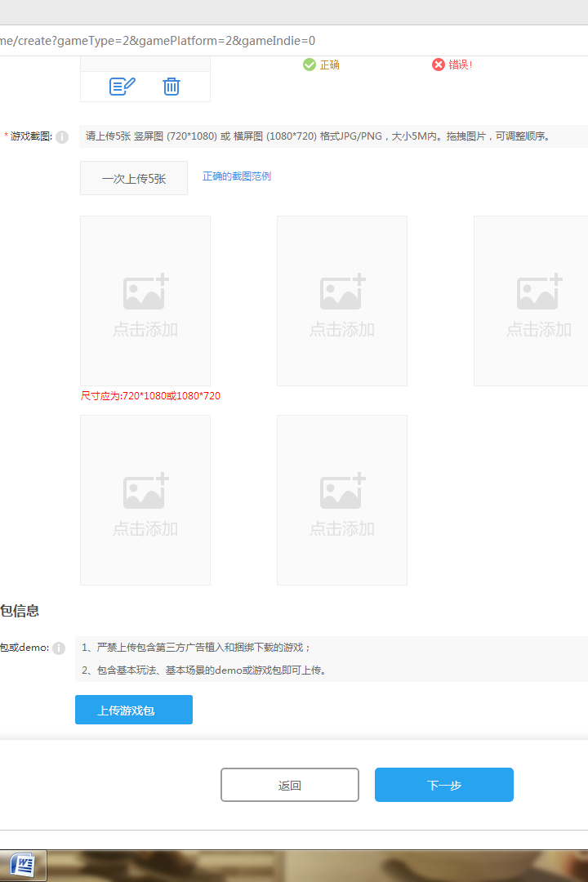This screenshot has height=882, width=588.
Task: Click the info icon beside 游戏截图
Action: 62,137
